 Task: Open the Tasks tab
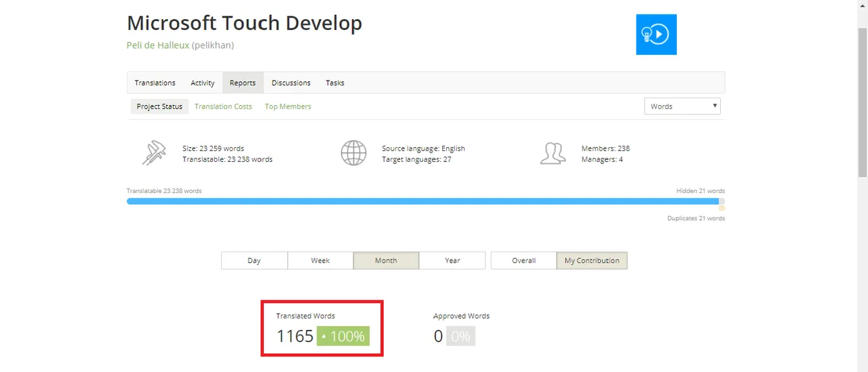tap(335, 83)
